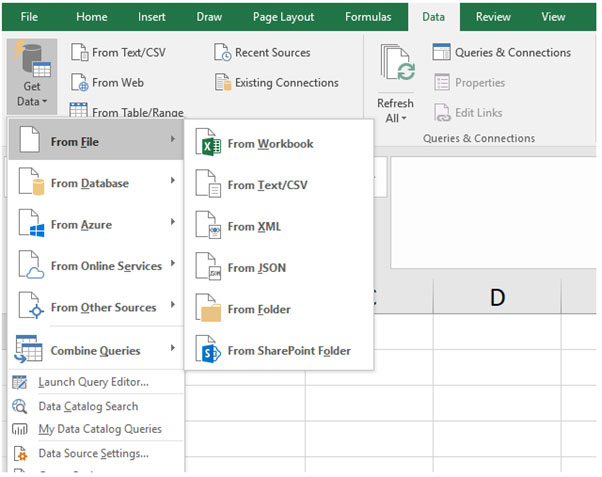Image resolution: width=602 pixels, height=477 pixels.
Task: Click the Get Data database icon
Action: [33, 60]
